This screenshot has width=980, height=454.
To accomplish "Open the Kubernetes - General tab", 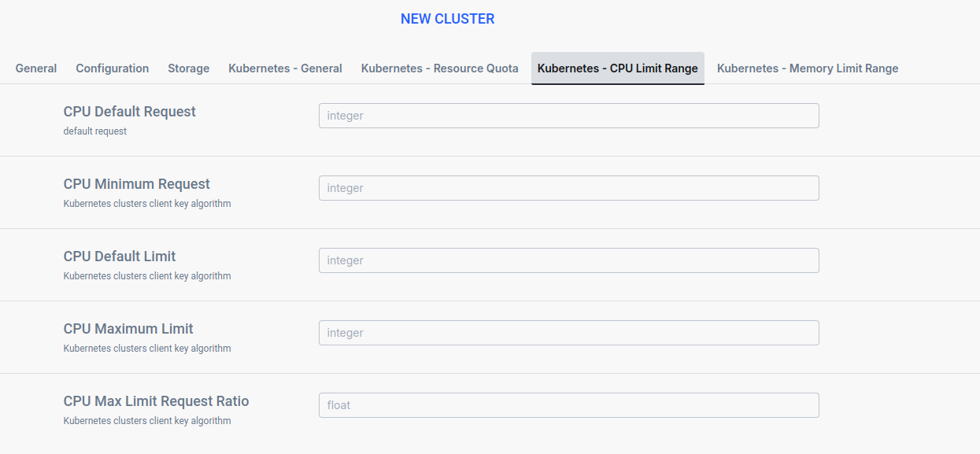I will pyautogui.click(x=285, y=68).
